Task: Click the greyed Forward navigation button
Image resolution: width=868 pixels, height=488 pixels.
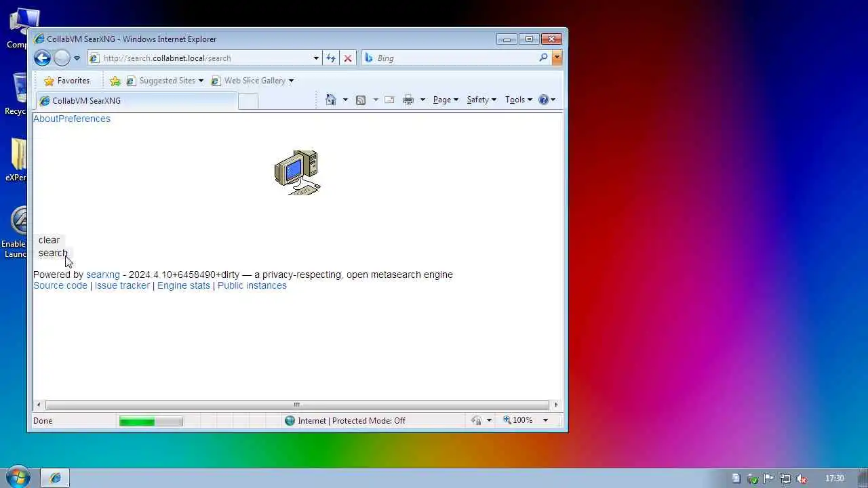Action: 62,58
